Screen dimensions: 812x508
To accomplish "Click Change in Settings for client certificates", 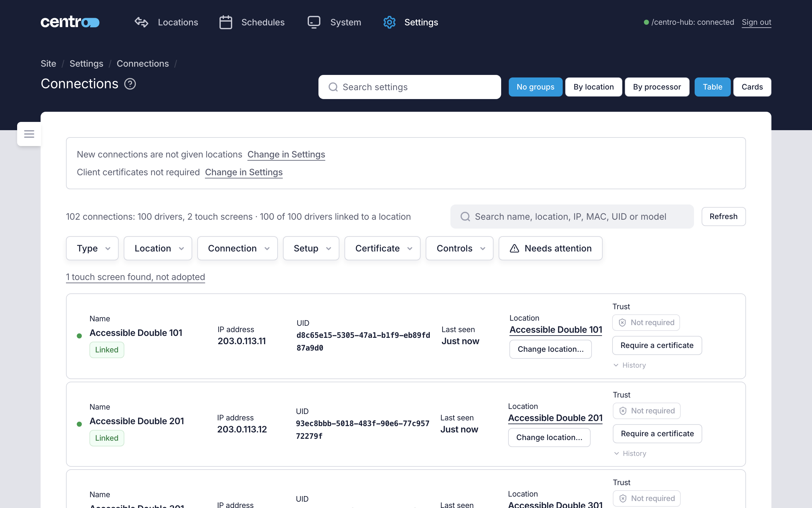I will tap(244, 172).
